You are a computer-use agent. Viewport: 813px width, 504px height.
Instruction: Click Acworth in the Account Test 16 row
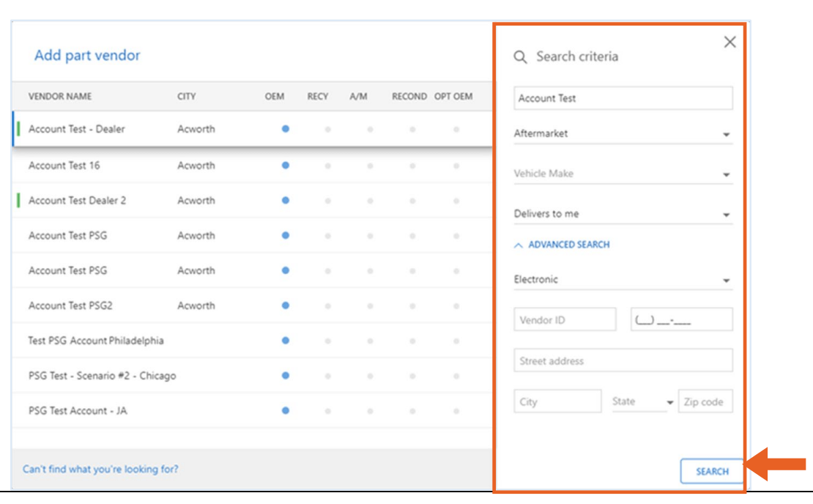pyautogui.click(x=196, y=166)
